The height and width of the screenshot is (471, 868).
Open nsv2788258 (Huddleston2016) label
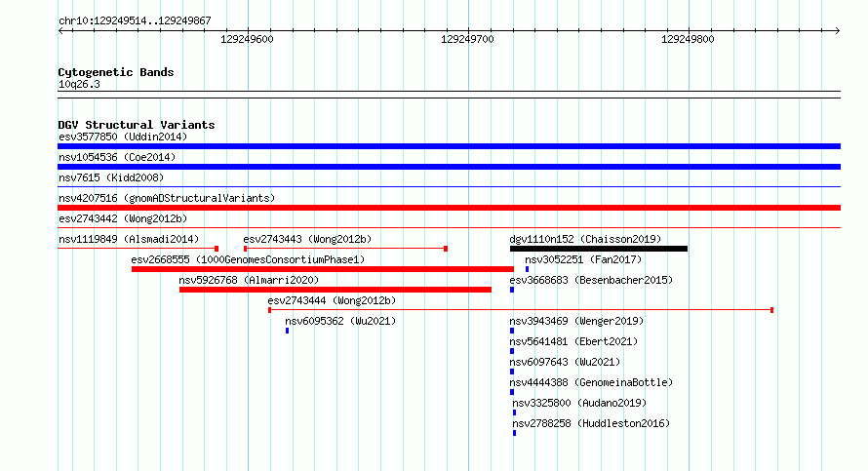tap(591, 423)
